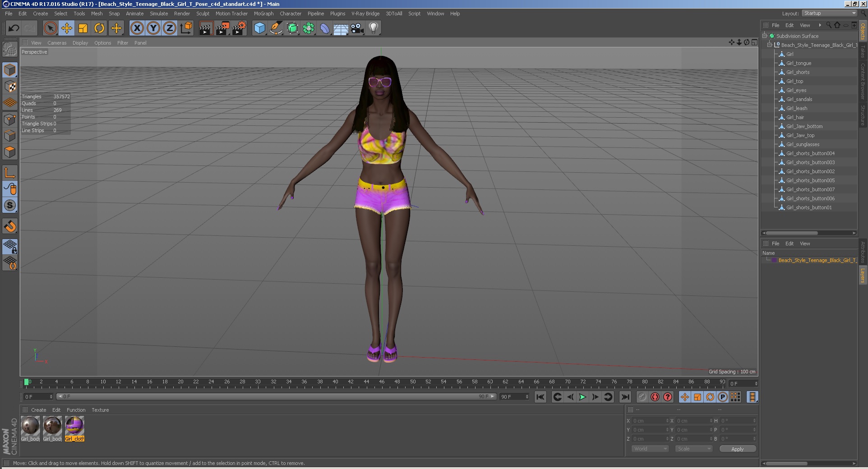Add a Floor environment object

pyautogui.click(x=341, y=28)
